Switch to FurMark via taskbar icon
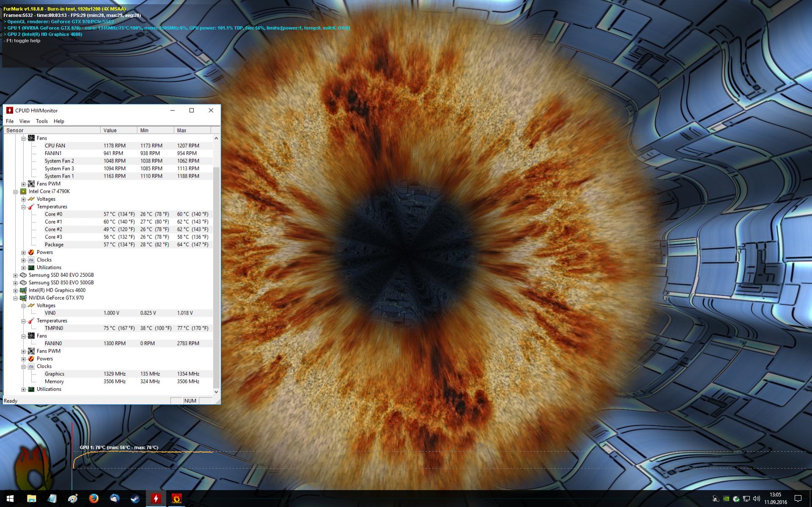Image resolution: width=812 pixels, height=507 pixels. (x=176, y=499)
